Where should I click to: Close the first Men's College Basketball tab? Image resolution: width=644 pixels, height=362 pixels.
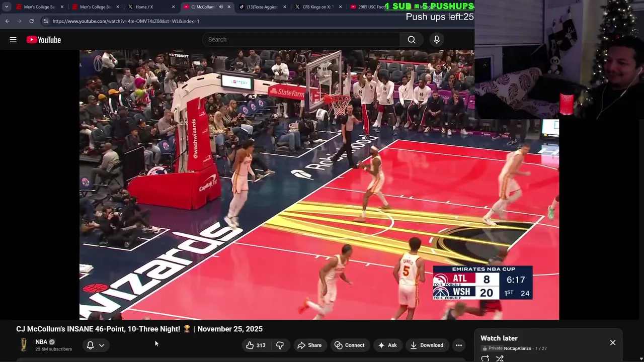(62, 7)
